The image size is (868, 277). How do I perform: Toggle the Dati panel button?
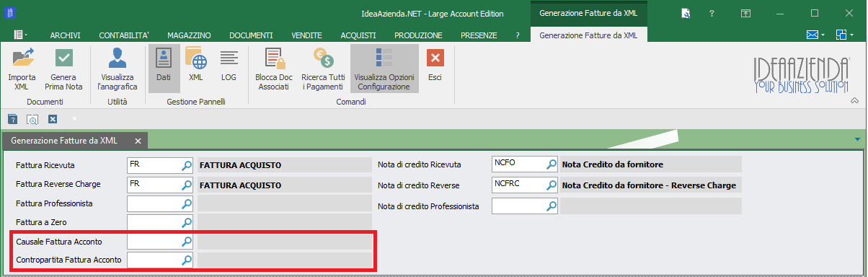(164, 68)
